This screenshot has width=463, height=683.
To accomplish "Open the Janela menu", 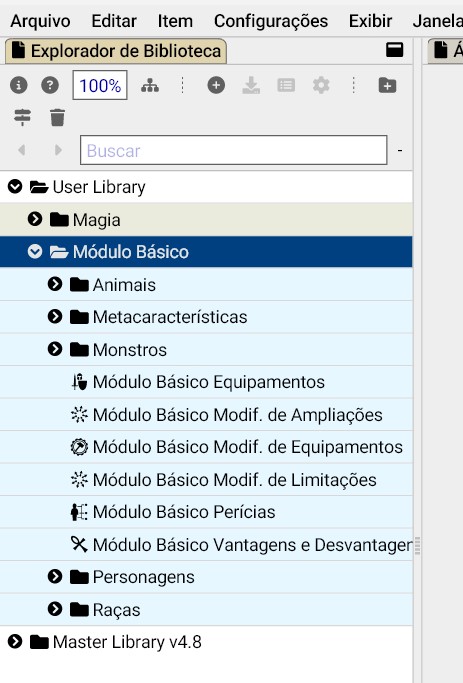I will [437, 21].
